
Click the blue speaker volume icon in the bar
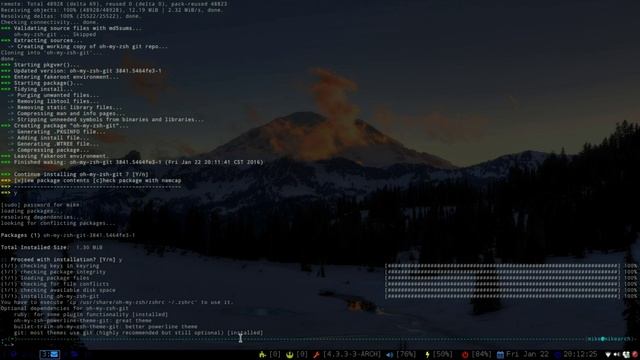389,354
